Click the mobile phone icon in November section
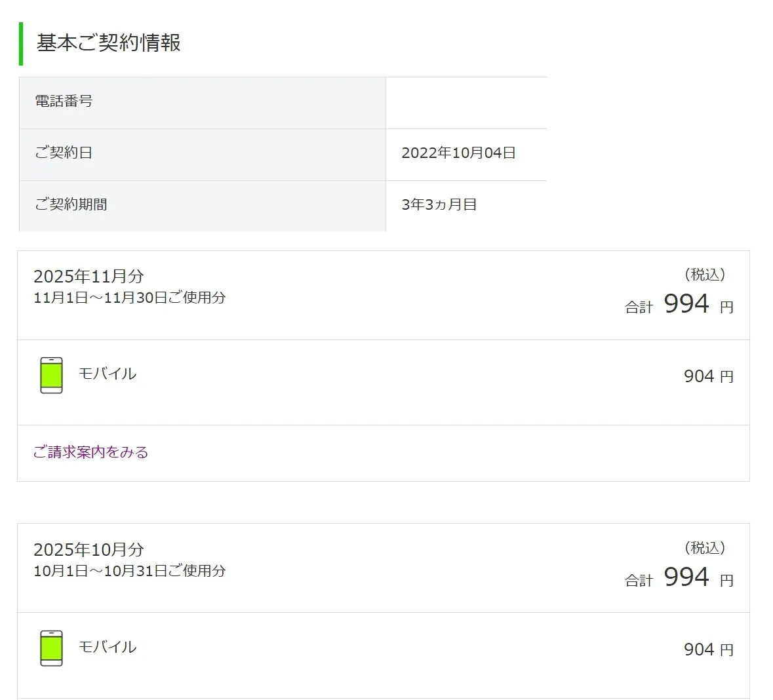This screenshot has height=700, width=773. point(51,375)
